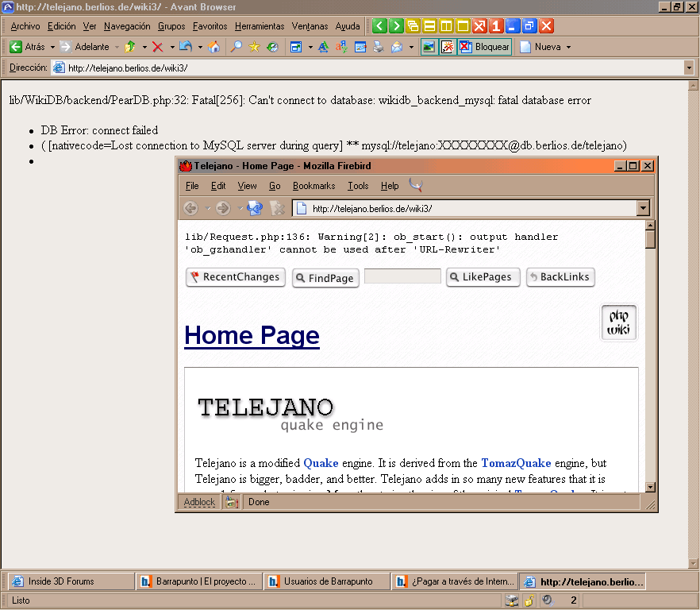Click the red X stop icon in Avant toolbar
Screen dimensions: 700x610
pos(158,47)
